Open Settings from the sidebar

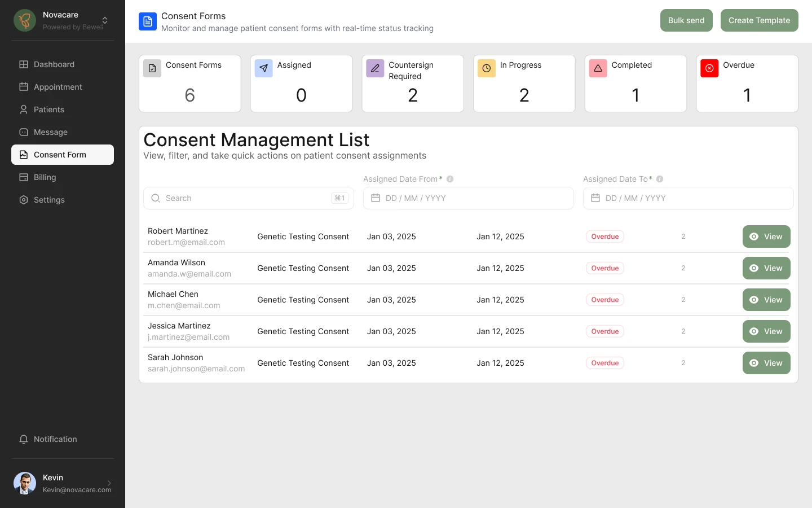click(x=63, y=200)
